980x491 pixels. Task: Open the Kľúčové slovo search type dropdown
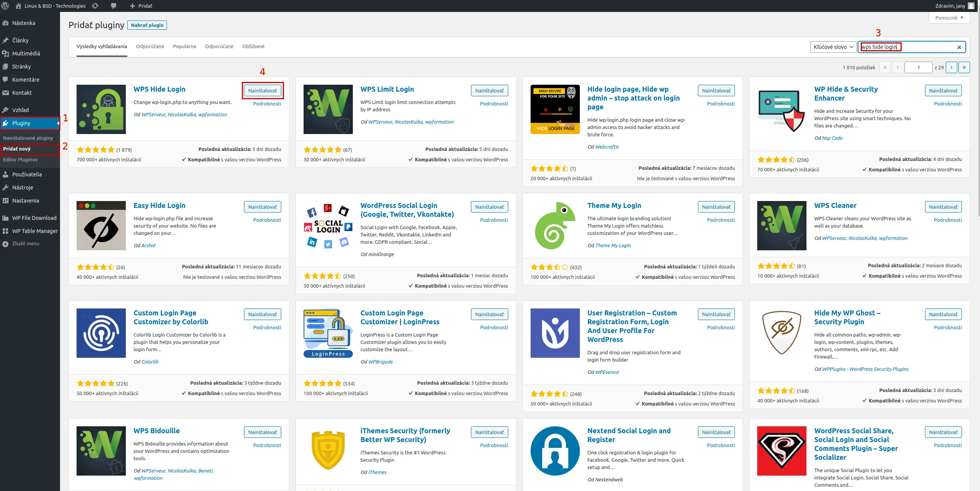point(833,47)
